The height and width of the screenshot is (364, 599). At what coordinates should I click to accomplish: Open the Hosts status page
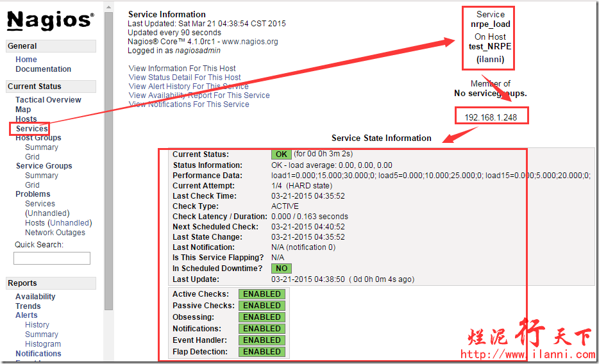pos(26,119)
